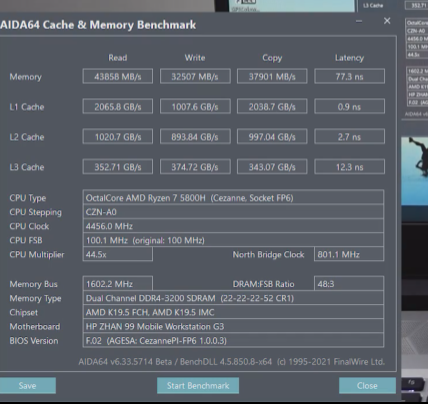Click the CPU FSB field 100.1 MHz
This screenshot has width=428, height=404.
pyautogui.click(x=233, y=240)
